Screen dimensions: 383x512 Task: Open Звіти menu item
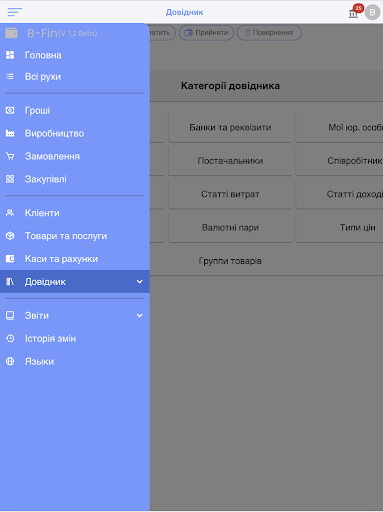coord(75,315)
